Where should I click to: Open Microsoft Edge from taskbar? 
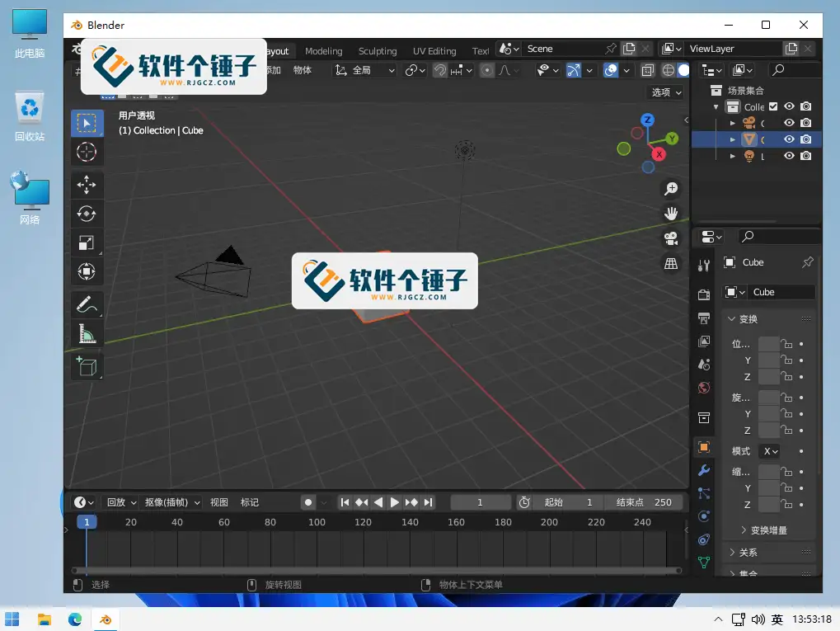coord(75,619)
